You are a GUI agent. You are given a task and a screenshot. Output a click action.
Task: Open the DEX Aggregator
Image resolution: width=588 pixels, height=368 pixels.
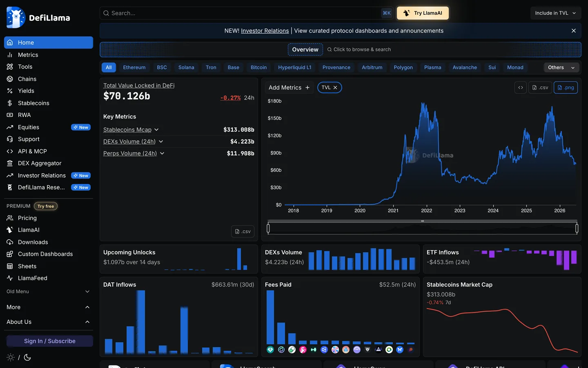[x=49, y=163]
